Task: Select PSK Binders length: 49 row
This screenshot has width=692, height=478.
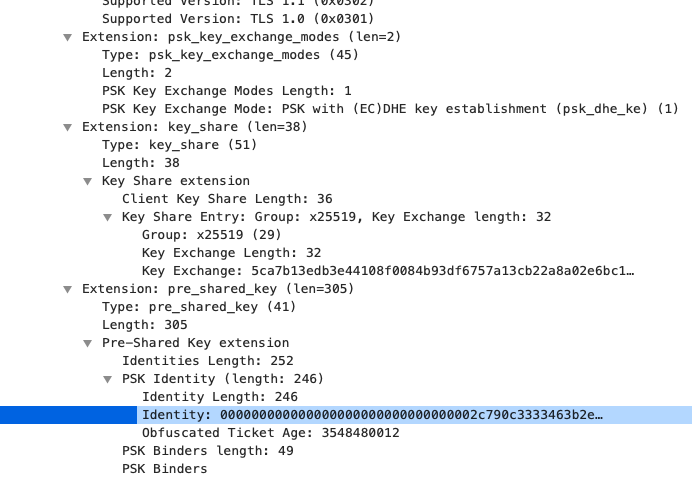Action: 208,452
